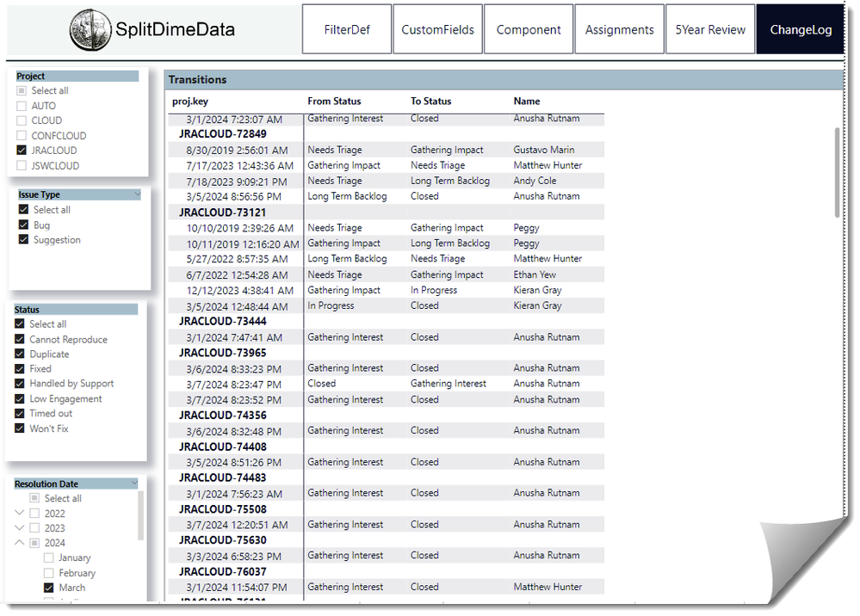860x616 pixels.
Task: Uncheck the March month checkbox
Action: 49,588
